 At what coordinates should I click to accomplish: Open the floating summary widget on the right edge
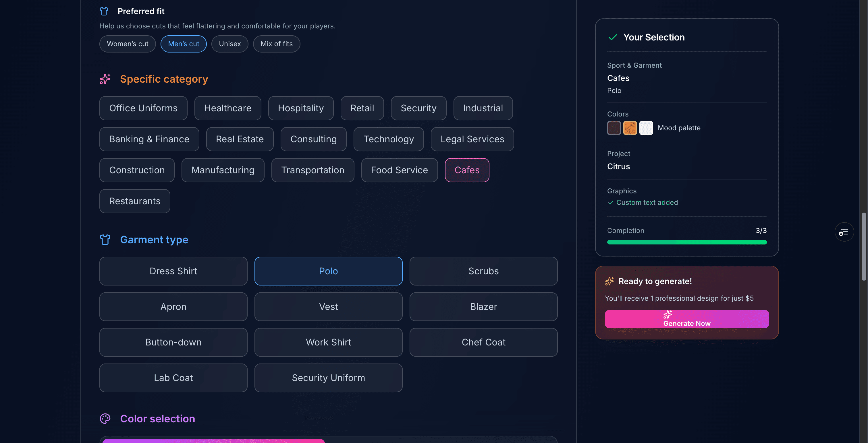(x=844, y=232)
